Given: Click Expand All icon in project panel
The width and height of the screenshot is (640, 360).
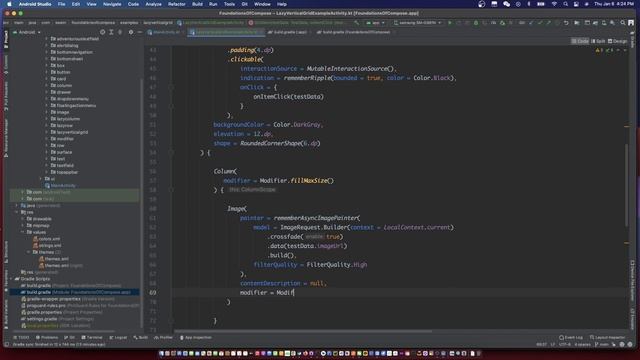Looking at the screenshot, I should [111, 32].
